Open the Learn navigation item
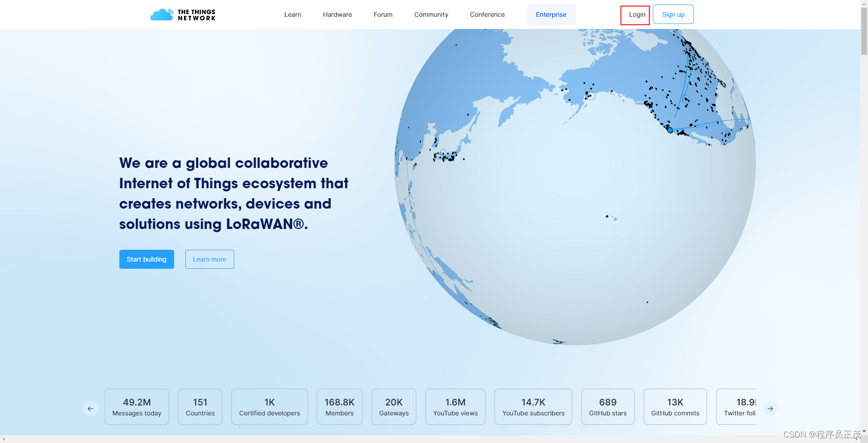 click(292, 14)
